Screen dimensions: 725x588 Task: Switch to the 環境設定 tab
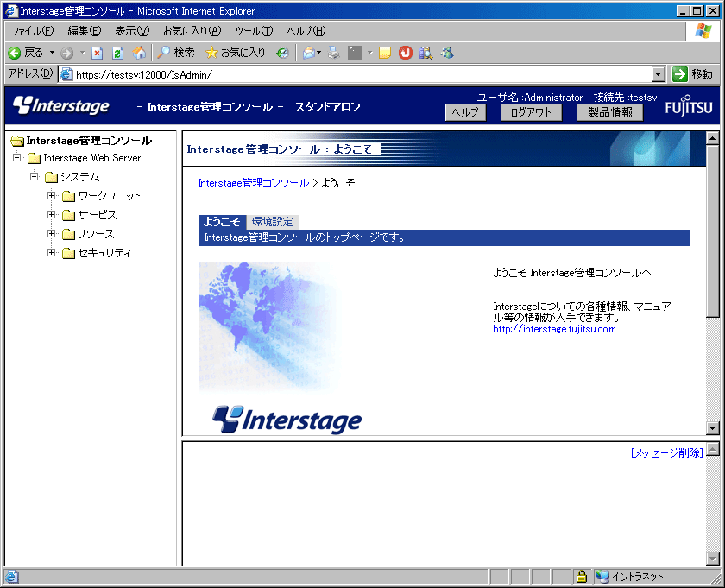point(273,222)
